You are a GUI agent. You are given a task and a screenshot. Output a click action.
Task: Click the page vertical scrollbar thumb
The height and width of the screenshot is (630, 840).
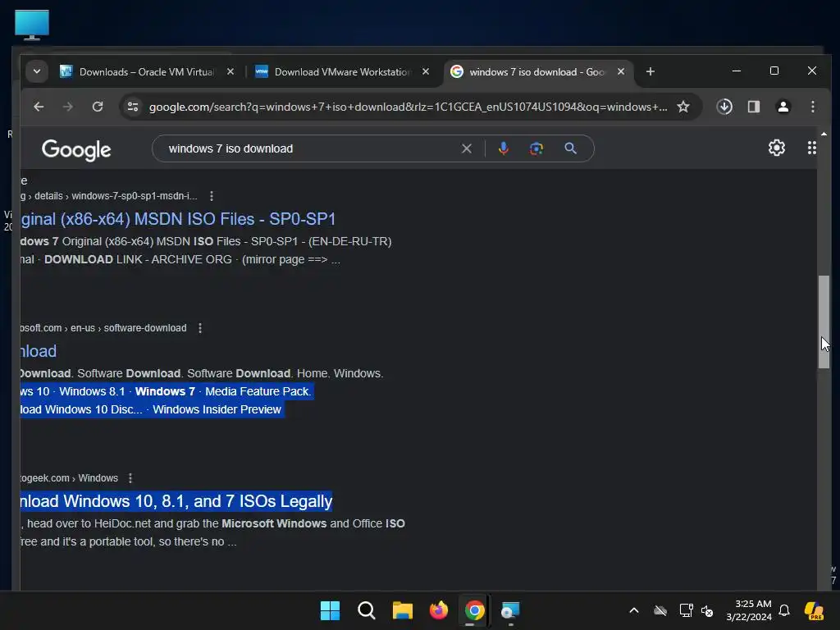(824, 322)
